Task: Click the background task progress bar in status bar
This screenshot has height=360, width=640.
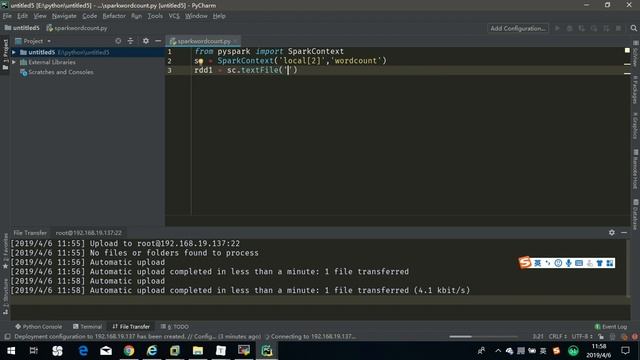Action: coord(483,337)
